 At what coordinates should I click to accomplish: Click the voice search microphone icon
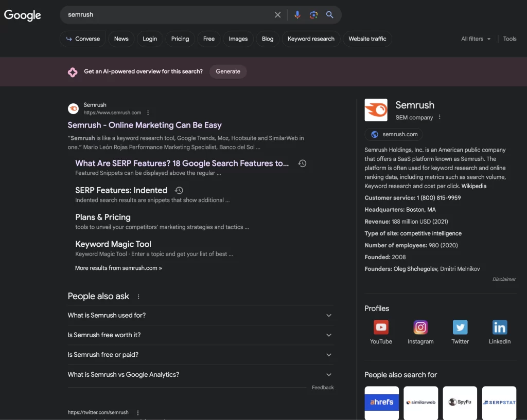[x=297, y=15]
